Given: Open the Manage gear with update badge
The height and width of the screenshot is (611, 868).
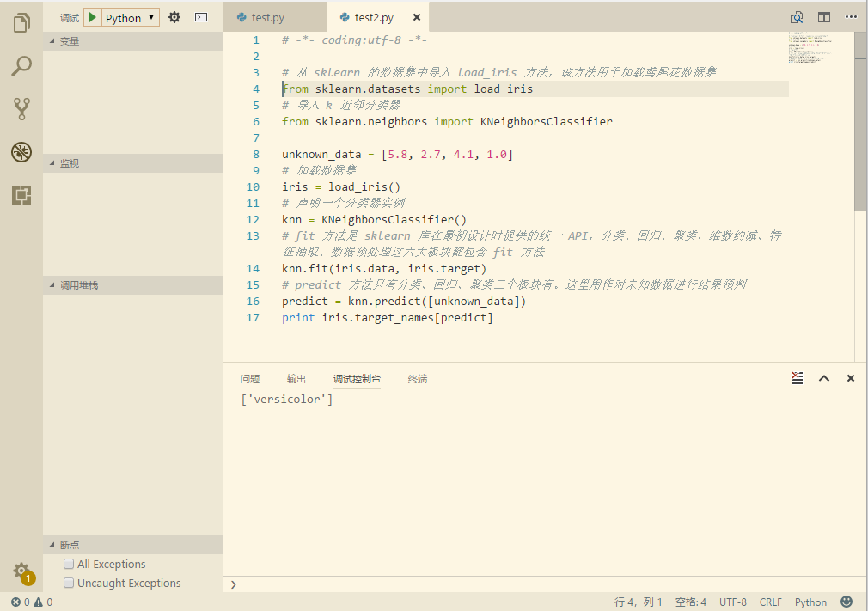Looking at the screenshot, I should click(22, 572).
